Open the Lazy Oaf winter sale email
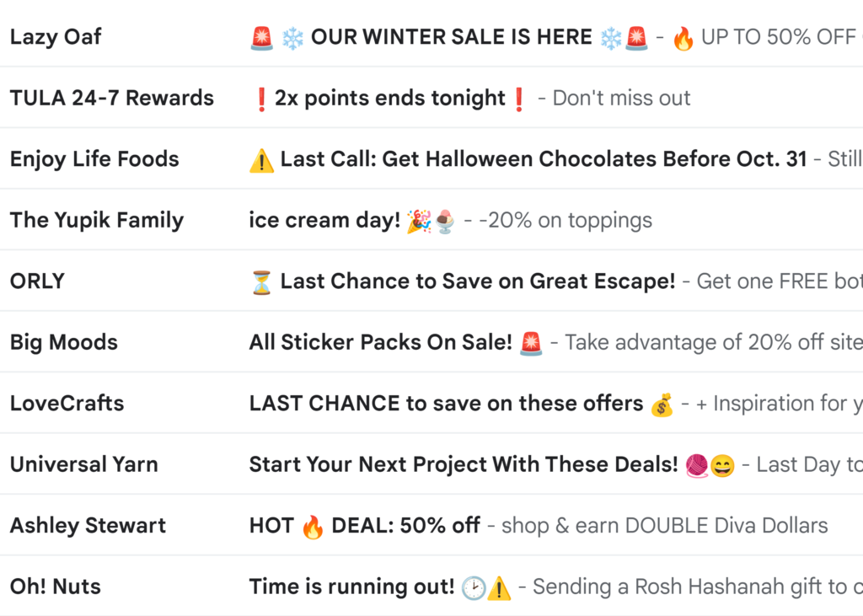This screenshot has height=616, width=863. pos(451,37)
